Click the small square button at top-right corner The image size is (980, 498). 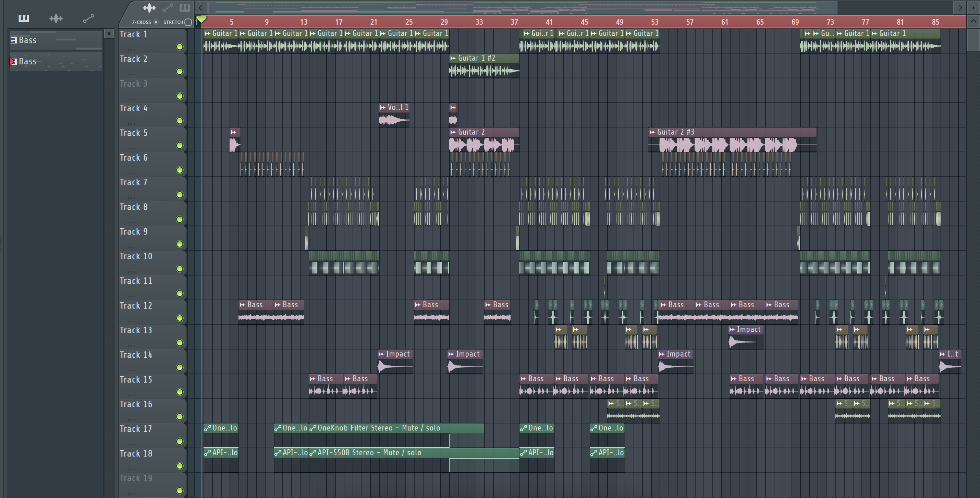point(973,8)
